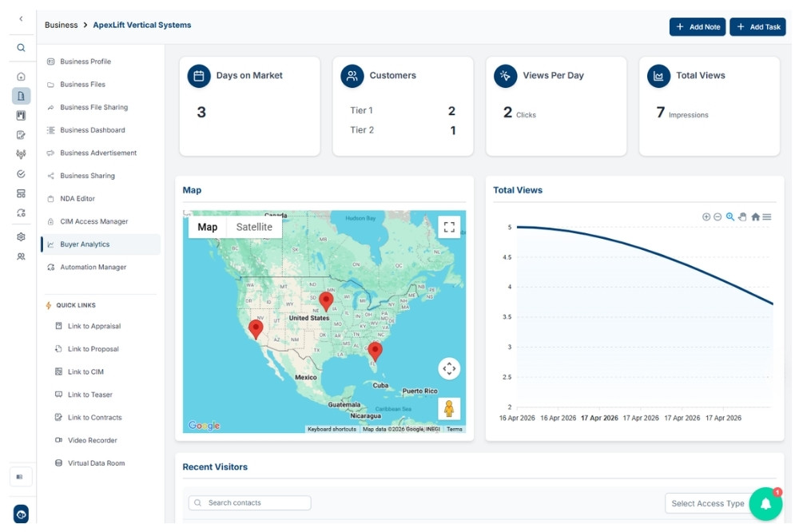Switch map to Map view

click(208, 228)
